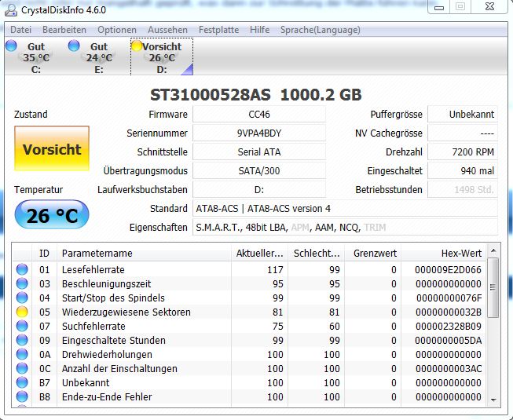Click the Hex-Wert column header
Image resolution: width=513 pixels, height=420 pixels.
click(x=444, y=253)
